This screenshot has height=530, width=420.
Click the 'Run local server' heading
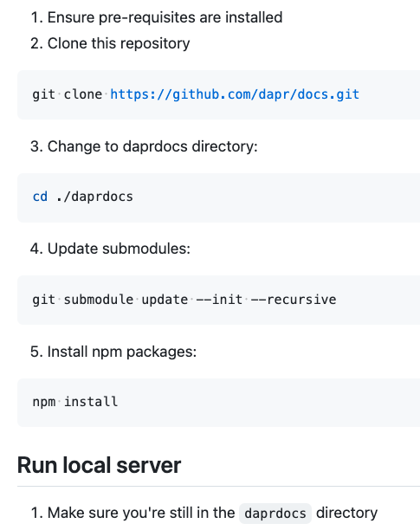pos(99,465)
